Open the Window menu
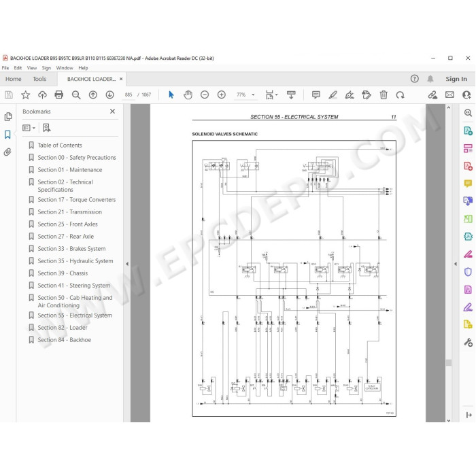The width and height of the screenshot is (476, 476). coord(65,68)
